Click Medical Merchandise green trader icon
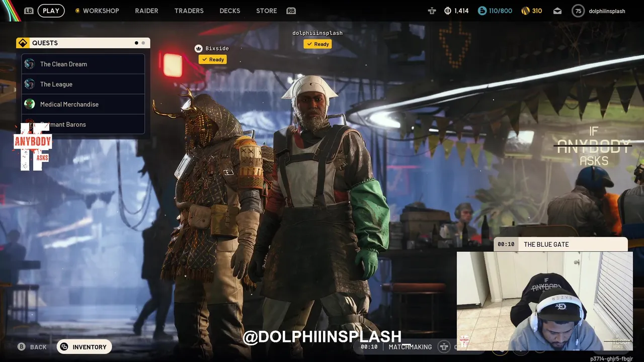The width and height of the screenshot is (644, 362). (30, 104)
